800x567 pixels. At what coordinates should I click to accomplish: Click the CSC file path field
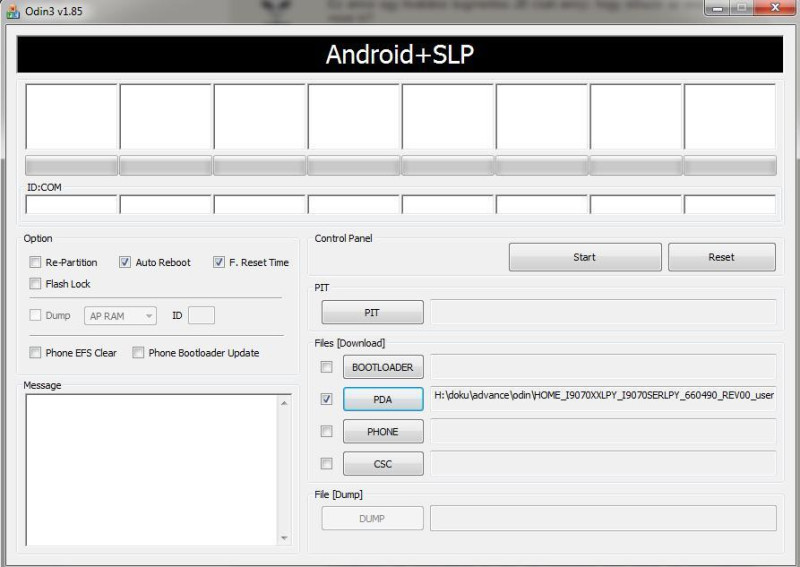coord(603,464)
